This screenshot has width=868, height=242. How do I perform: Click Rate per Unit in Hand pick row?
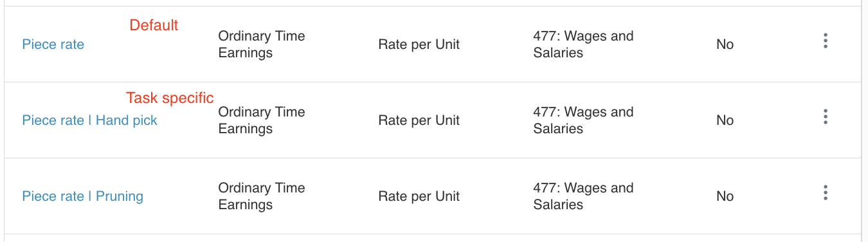click(419, 120)
